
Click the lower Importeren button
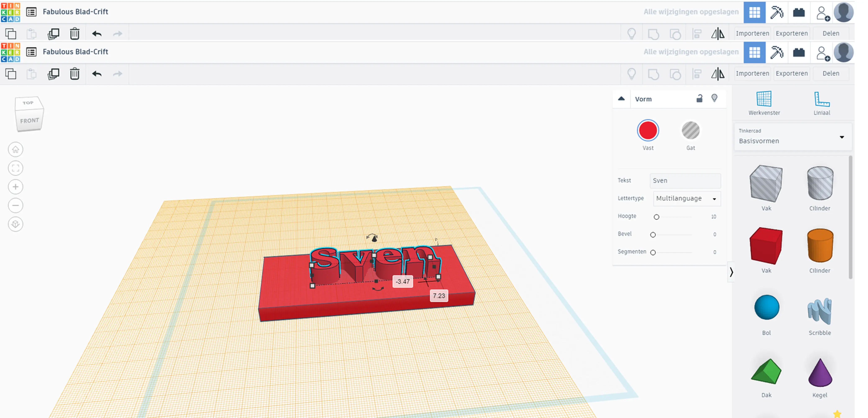752,73
